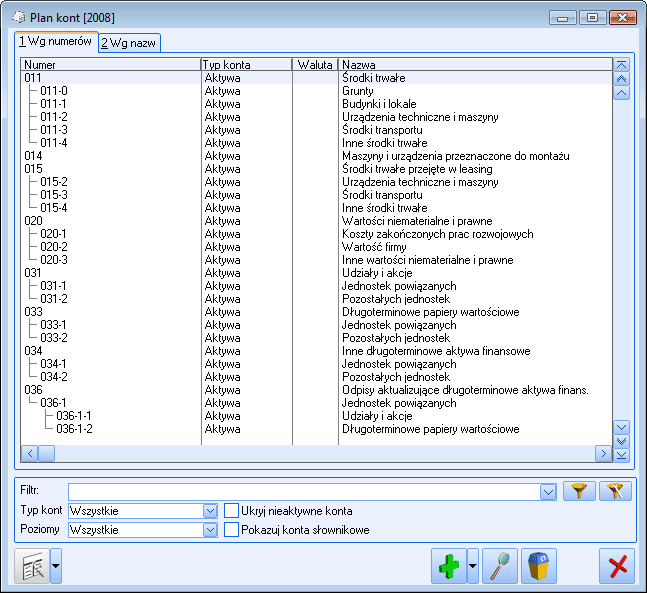Open the Filtr field dropdown arrow
Screen dimensions: 647x593
pos(548,492)
